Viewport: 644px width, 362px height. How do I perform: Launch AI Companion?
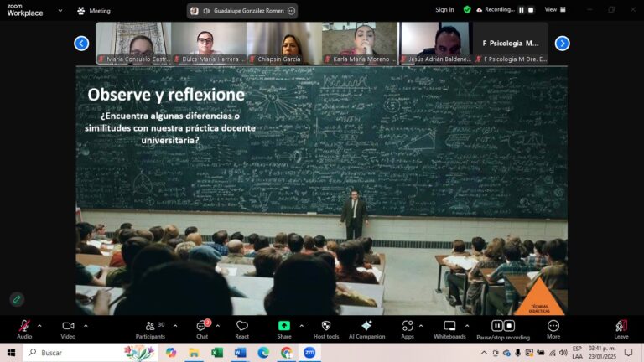pyautogui.click(x=366, y=330)
